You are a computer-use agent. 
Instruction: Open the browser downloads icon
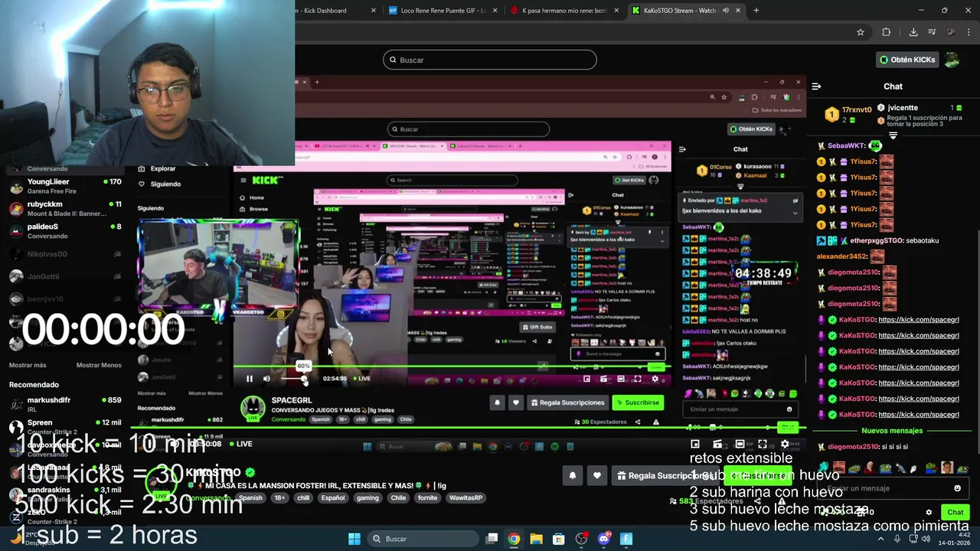pos(913,32)
